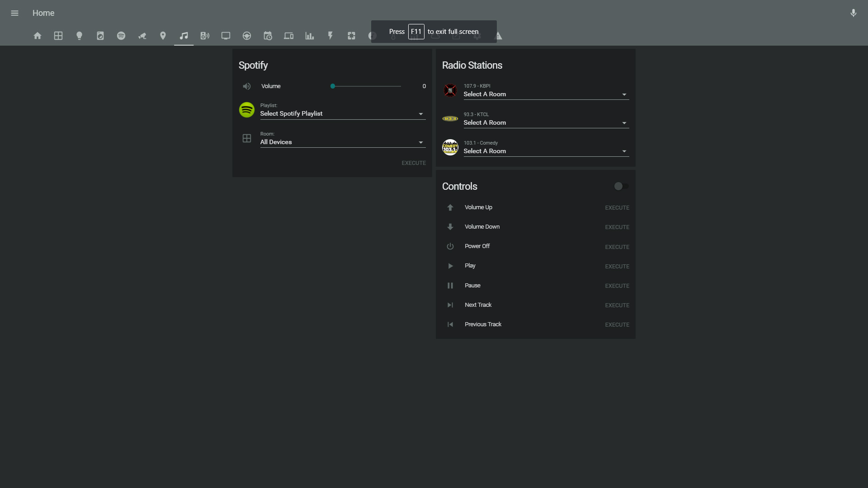
Task: Execute the Pause control
Action: pyautogui.click(x=617, y=286)
